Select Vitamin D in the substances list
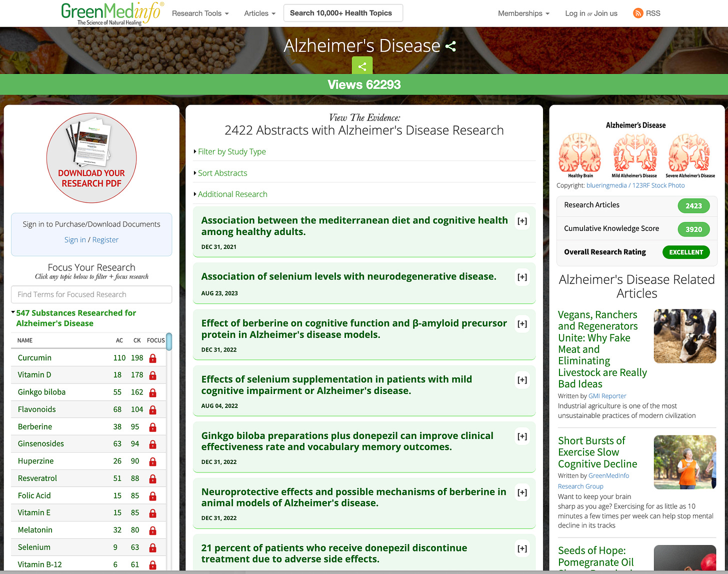The image size is (728, 574). [34, 375]
